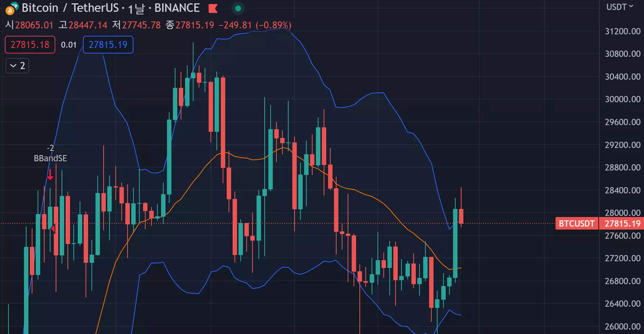
Task: Click the 1날 daily interval label
Action: coord(136,8)
